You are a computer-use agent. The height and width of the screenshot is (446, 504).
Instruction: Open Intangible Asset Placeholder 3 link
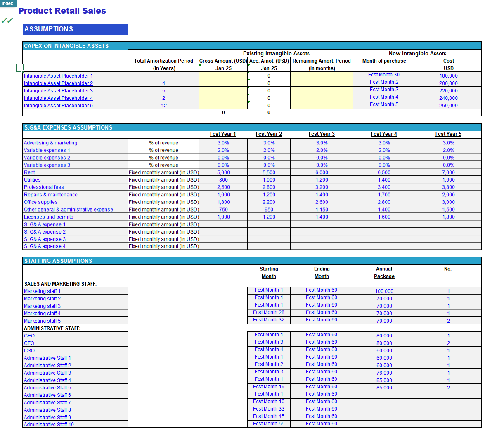click(58, 91)
